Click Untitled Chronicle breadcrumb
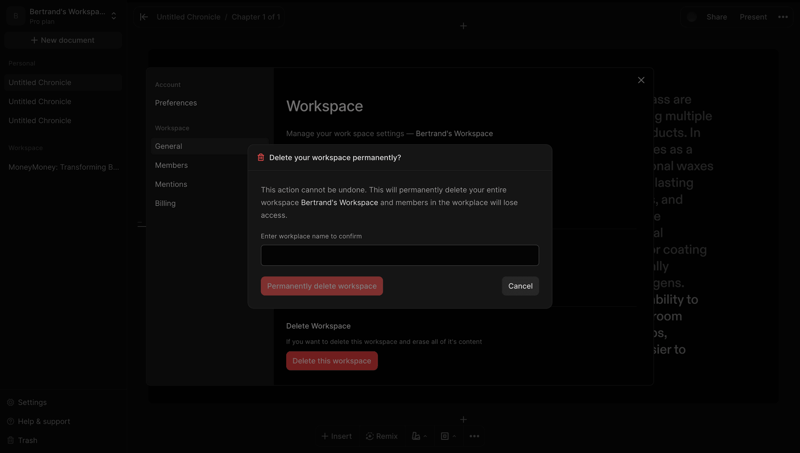The image size is (800, 453). pos(188,17)
